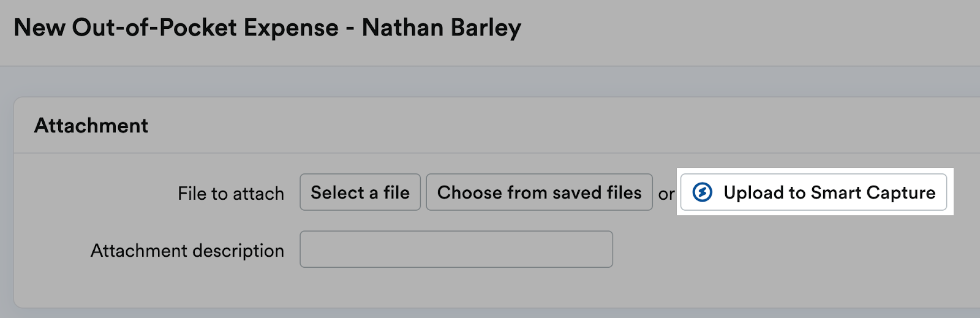
Task: Click the blank area below the description field
Action: coord(456,287)
